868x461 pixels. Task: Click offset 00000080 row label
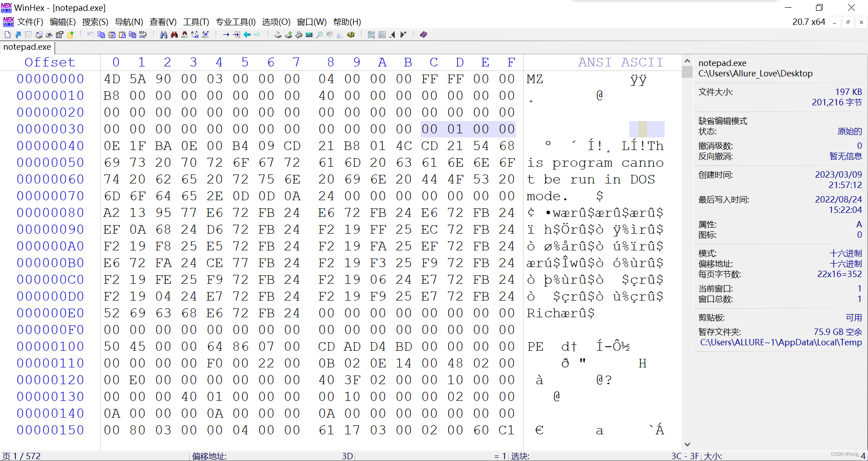50,213
